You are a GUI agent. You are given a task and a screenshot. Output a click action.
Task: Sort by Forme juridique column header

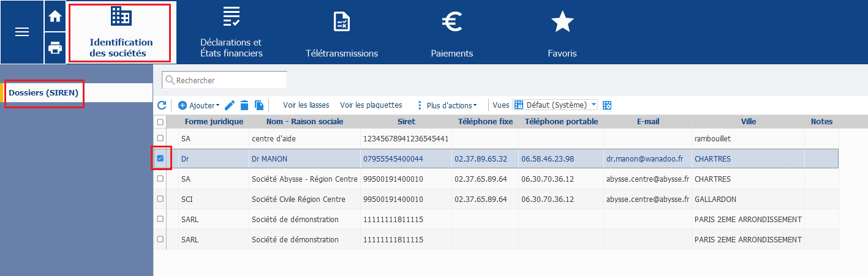tap(214, 122)
